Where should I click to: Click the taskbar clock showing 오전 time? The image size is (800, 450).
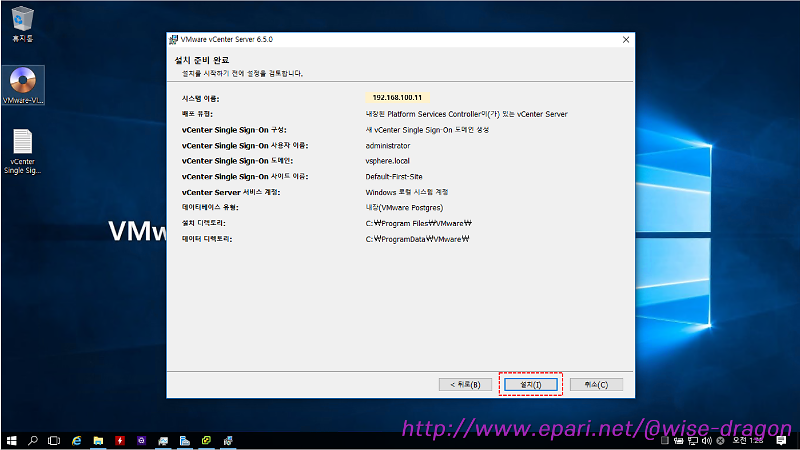click(x=748, y=441)
